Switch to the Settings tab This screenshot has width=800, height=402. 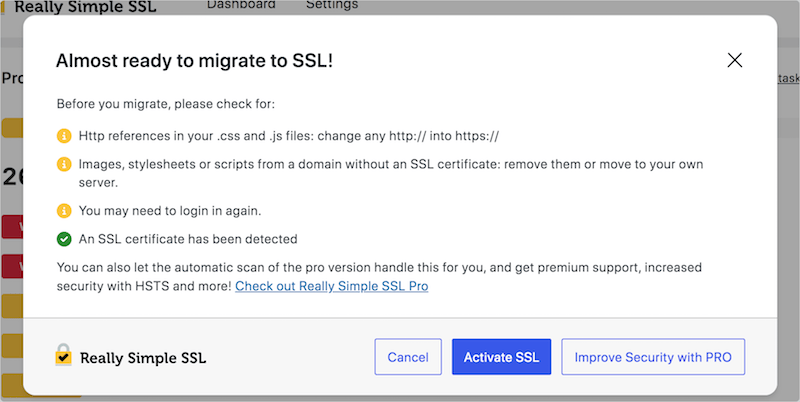[332, 5]
